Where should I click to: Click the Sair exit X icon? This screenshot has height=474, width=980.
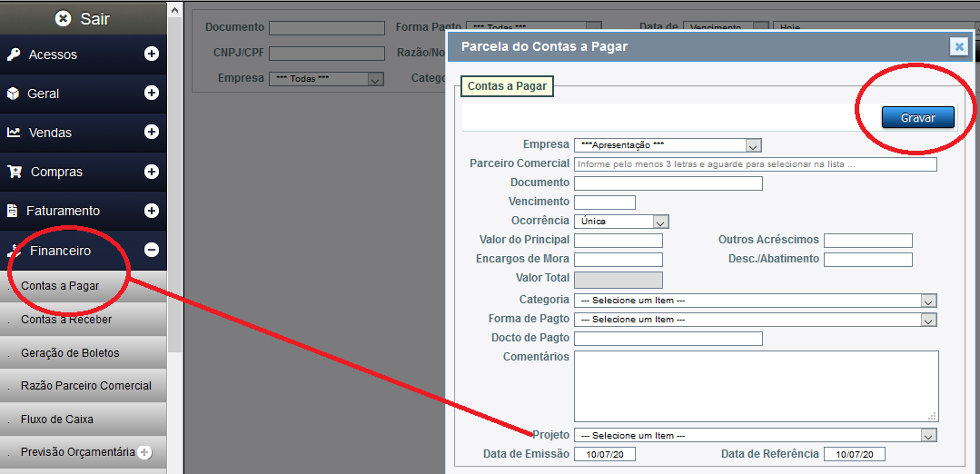click(63, 18)
